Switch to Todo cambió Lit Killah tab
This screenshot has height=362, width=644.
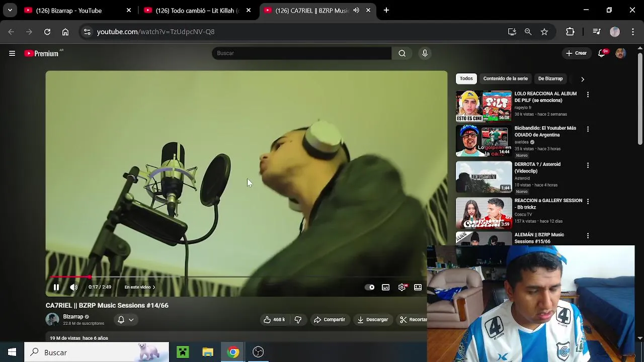pyautogui.click(x=197, y=10)
